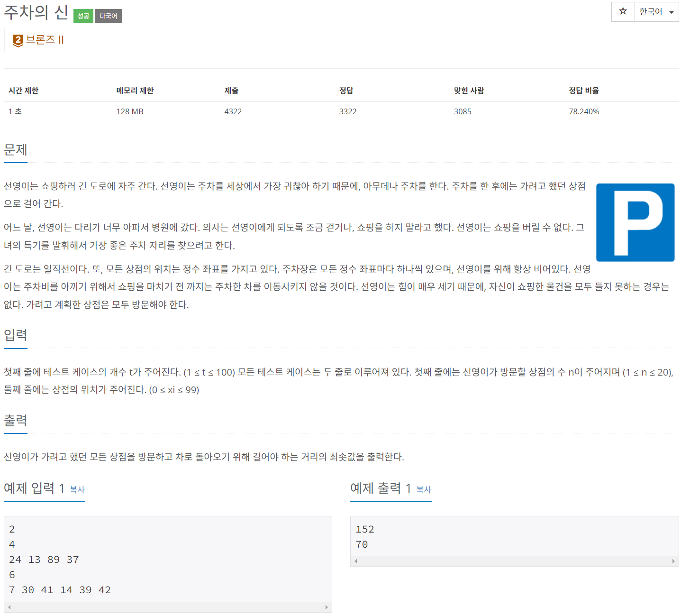
Task: Click the 70 output line
Action: click(362, 544)
